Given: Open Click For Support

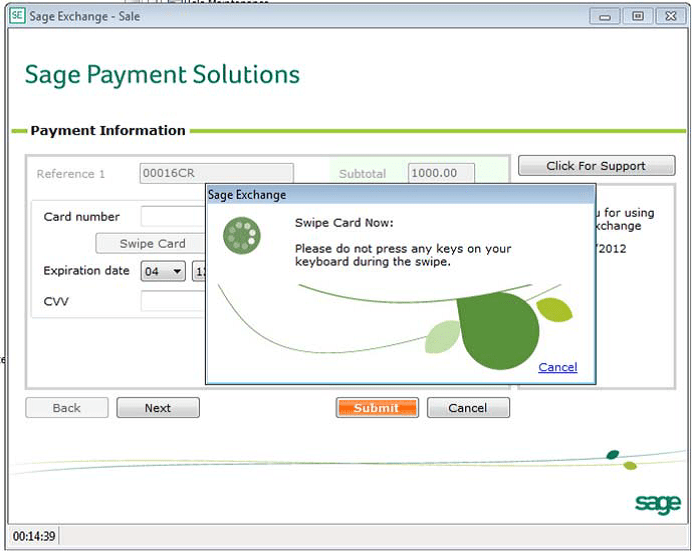Looking at the screenshot, I should tap(597, 166).
